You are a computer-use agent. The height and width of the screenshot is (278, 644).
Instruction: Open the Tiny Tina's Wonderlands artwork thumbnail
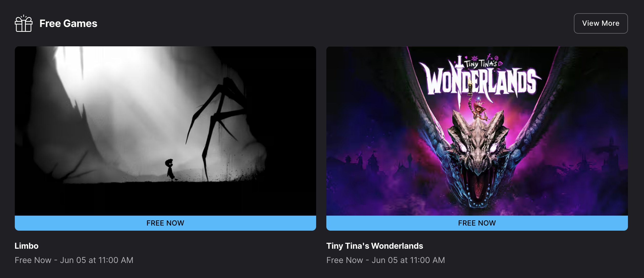(477, 131)
